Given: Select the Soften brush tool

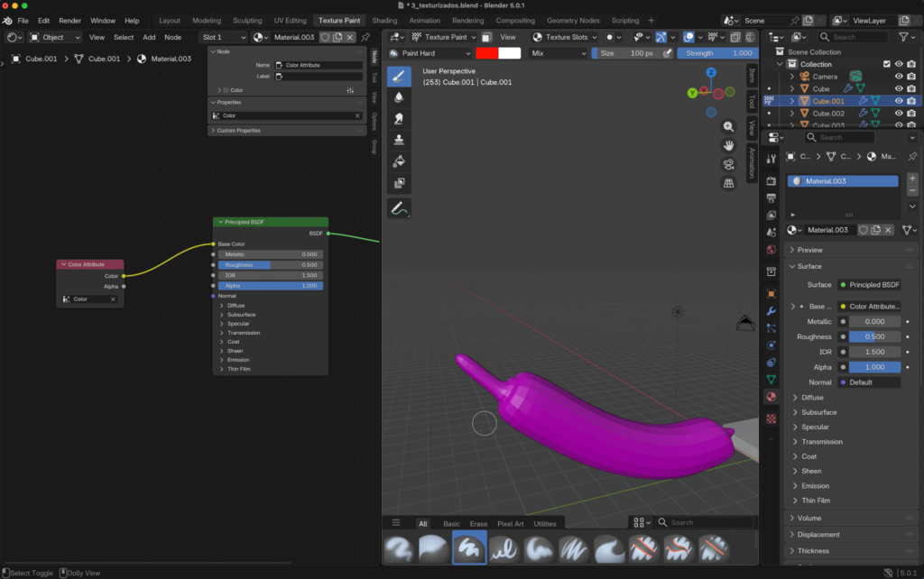Looking at the screenshot, I should pyautogui.click(x=399, y=96).
